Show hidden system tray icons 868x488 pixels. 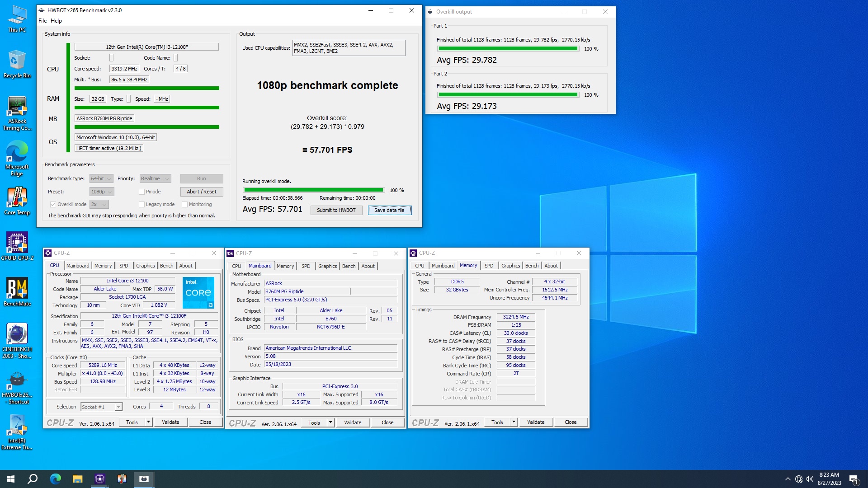click(788, 479)
